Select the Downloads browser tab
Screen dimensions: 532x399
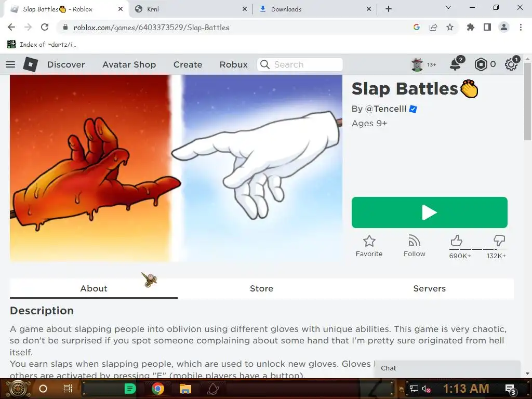pyautogui.click(x=315, y=9)
